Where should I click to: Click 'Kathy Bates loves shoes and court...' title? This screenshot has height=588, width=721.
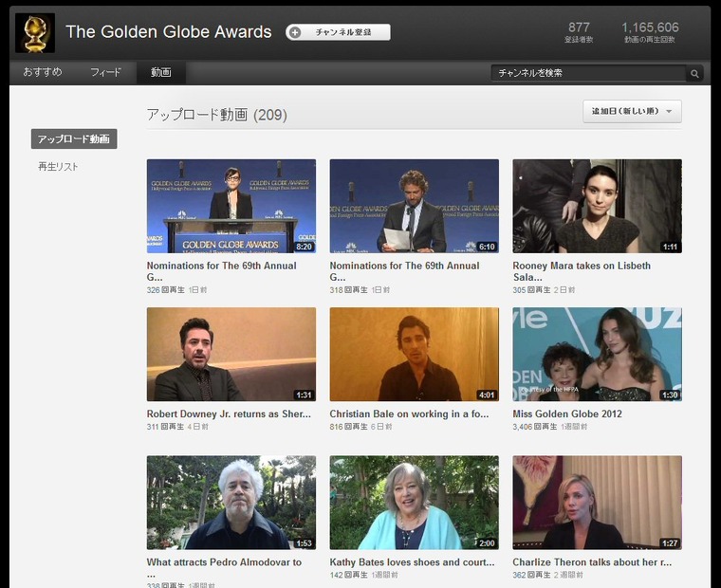412,562
